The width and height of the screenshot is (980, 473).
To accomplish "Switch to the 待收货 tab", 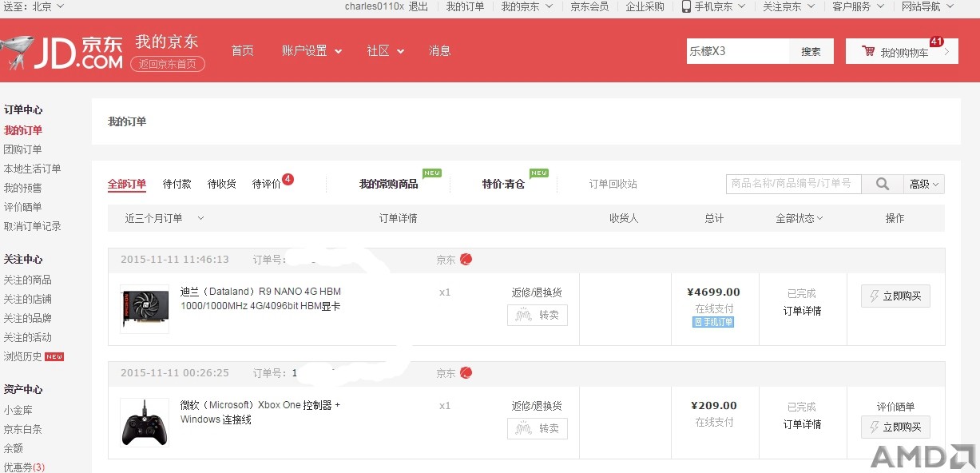I will point(222,184).
